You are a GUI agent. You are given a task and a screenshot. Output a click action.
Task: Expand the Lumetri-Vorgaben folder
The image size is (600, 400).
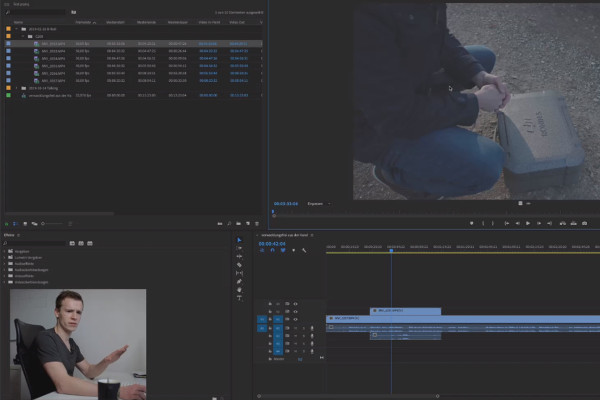coord(5,258)
